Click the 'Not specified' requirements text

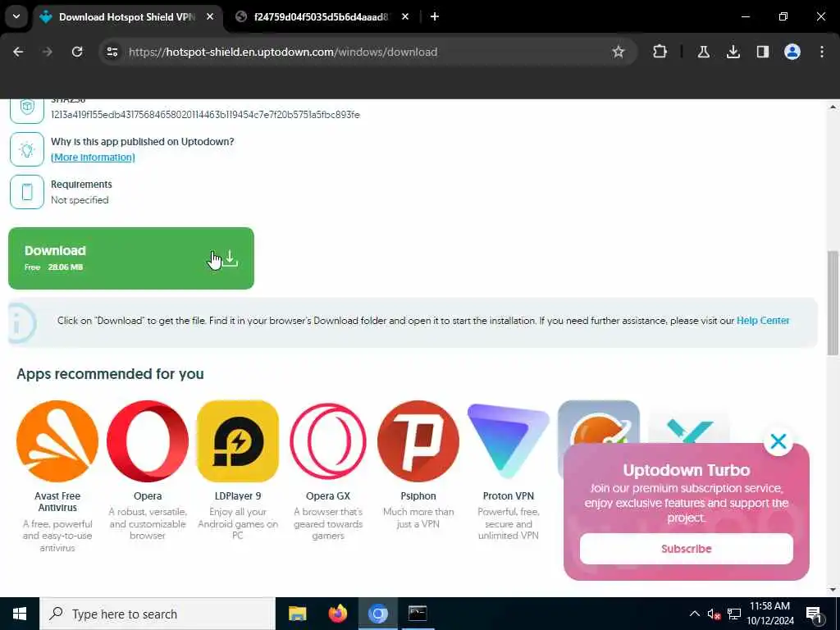click(x=80, y=200)
